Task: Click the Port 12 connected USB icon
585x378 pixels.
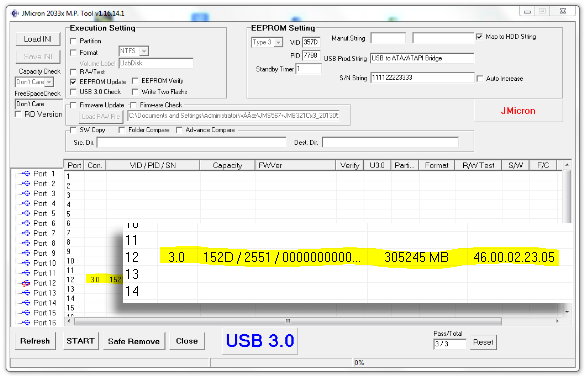Action: 25,283
